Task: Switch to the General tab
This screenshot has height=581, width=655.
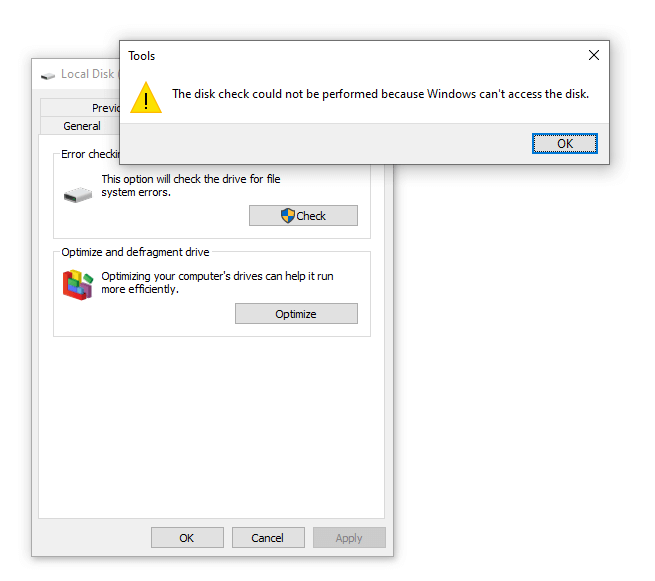Action: pos(82,126)
